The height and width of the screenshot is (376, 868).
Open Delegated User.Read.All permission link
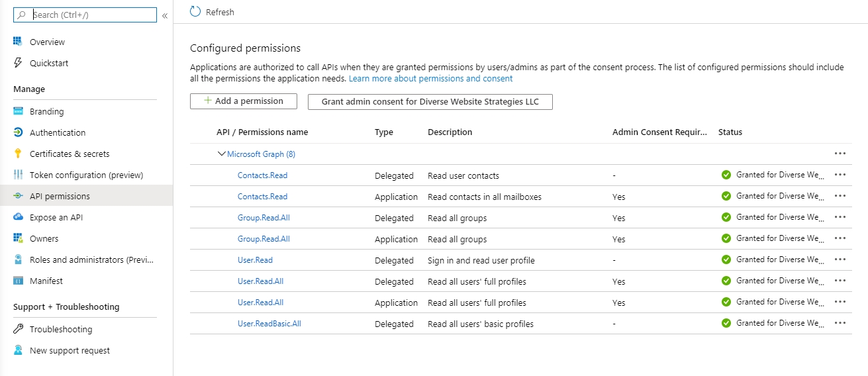[x=260, y=281]
